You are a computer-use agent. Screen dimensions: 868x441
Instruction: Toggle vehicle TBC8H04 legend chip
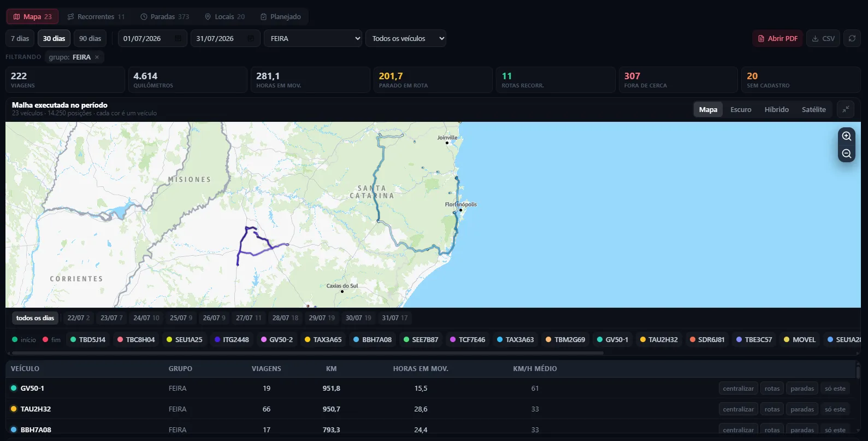[x=136, y=339]
